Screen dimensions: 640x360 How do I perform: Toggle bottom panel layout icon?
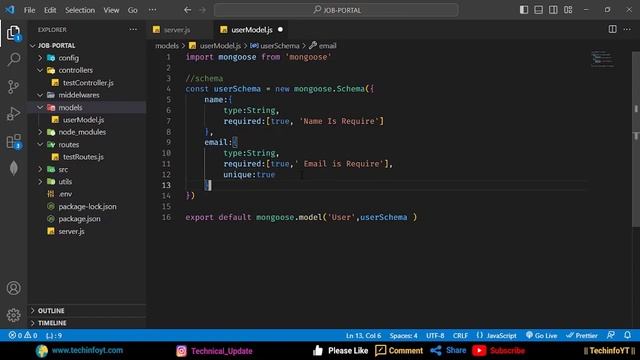tap(539, 10)
